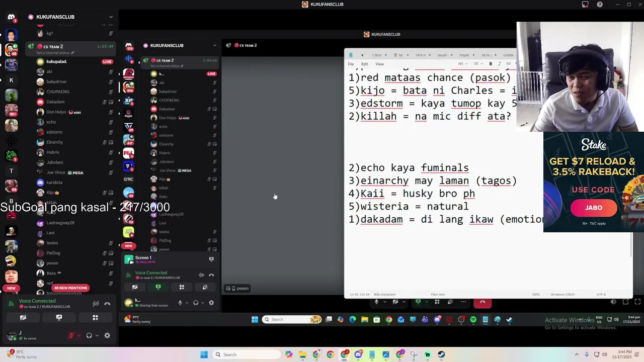Select member CHUPAENG in voice channel
Screen dimensions: 644x362
click(58, 92)
